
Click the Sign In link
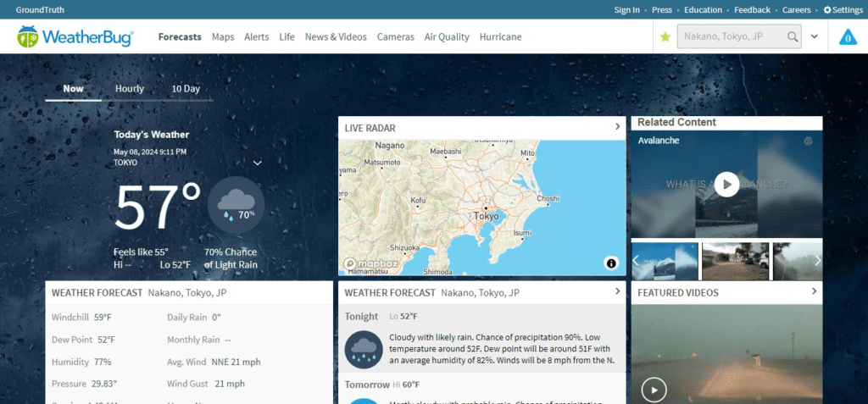point(626,10)
